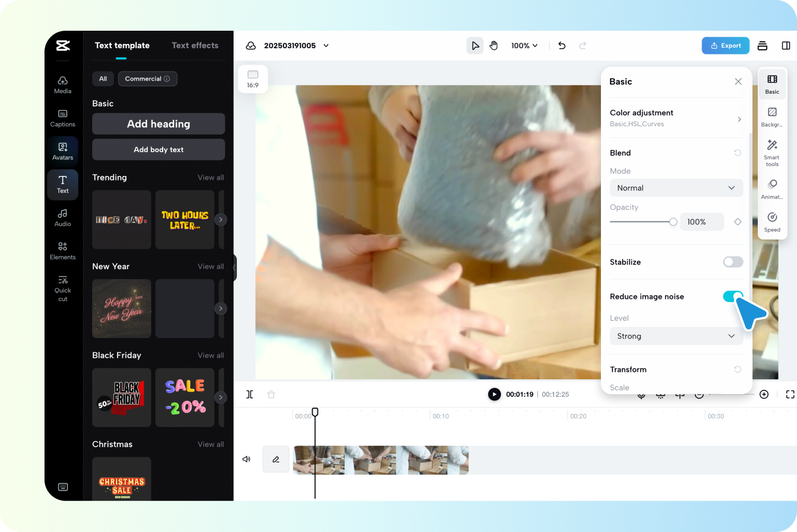Click the Add body text button
Screen dimensions: 797x532
pyautogui.click(x=158, y=149)
